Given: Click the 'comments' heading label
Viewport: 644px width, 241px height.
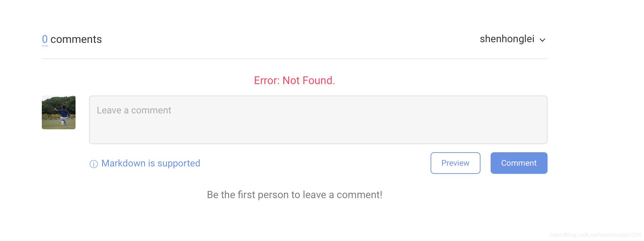Looking at the screenshot, I should click(x=76, y=39).
